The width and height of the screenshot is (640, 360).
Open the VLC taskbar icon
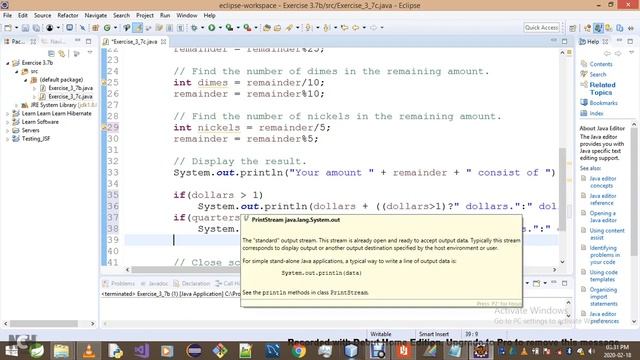pos(89,351)
